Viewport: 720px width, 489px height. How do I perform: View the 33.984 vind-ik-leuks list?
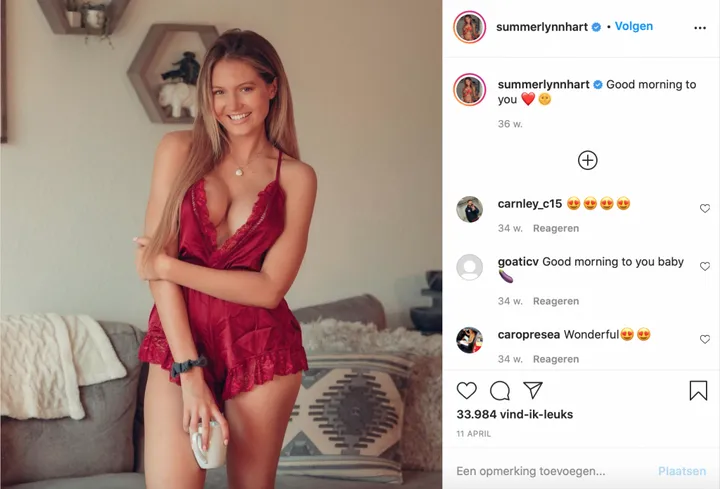pos(515,415)
